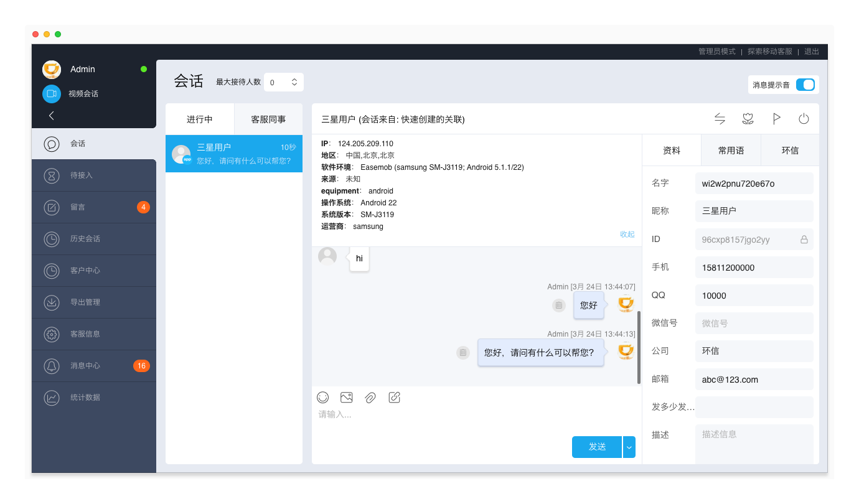Switch to the 环信 tab
Screen dimensions: 859x504
coord(790,151)
